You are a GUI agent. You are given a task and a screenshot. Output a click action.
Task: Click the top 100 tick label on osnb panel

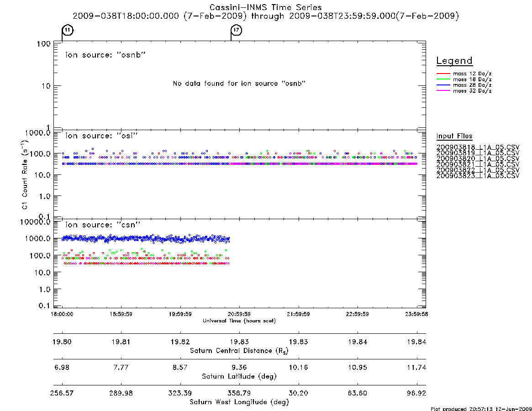(x=43, y=44)
